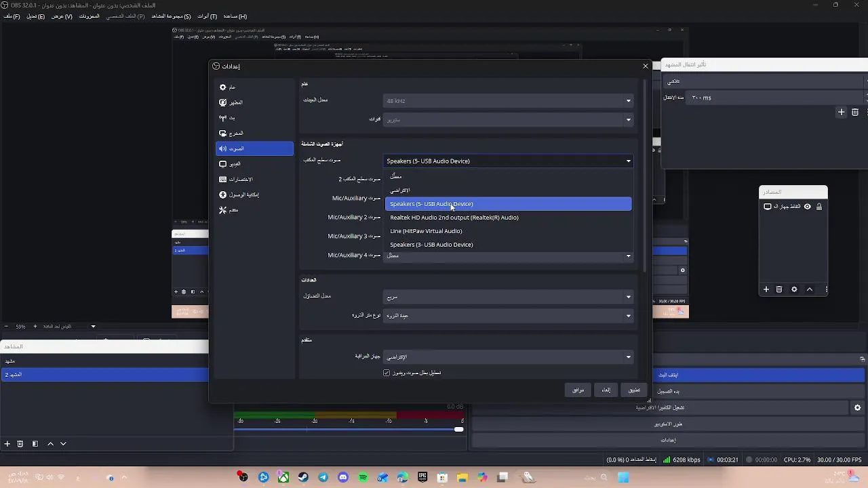The height and width of the screenshot is (488, 868).
Task: Open the peak meter type dropdown
Action: tap(508, 316)
